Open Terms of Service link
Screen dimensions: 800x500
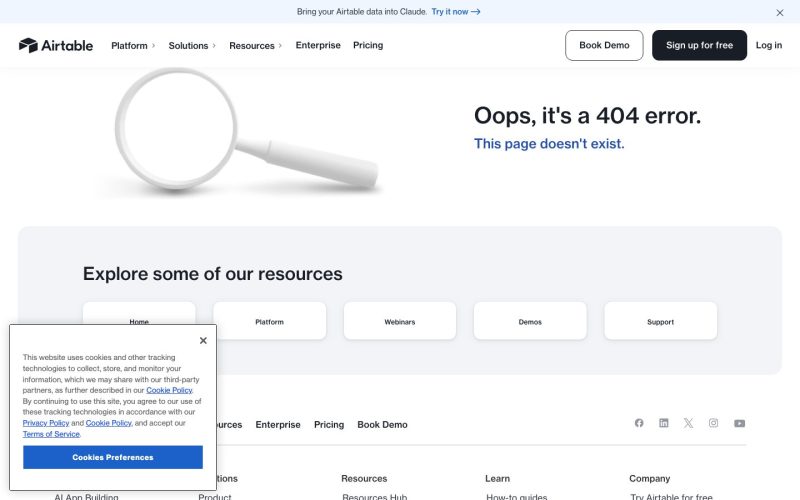(x=51, y=434)
